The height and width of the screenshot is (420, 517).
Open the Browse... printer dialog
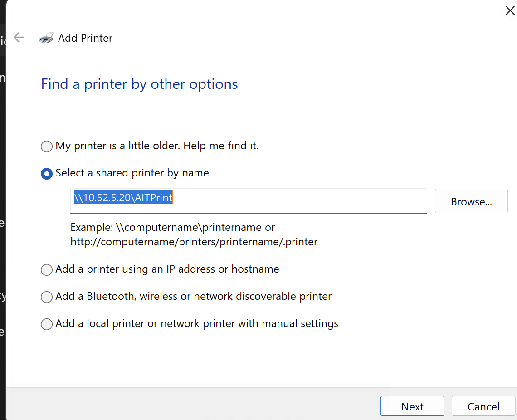[471, 201]
